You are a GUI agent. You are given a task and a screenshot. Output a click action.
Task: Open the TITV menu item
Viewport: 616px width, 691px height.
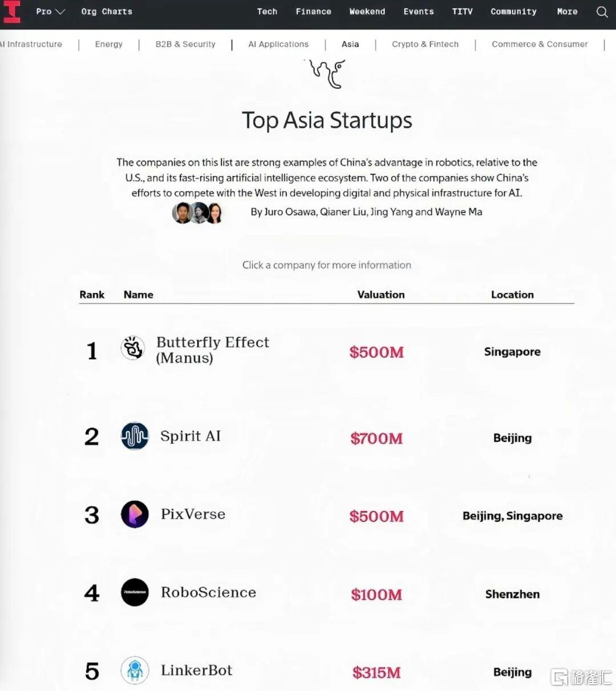[x=462, y=11]
